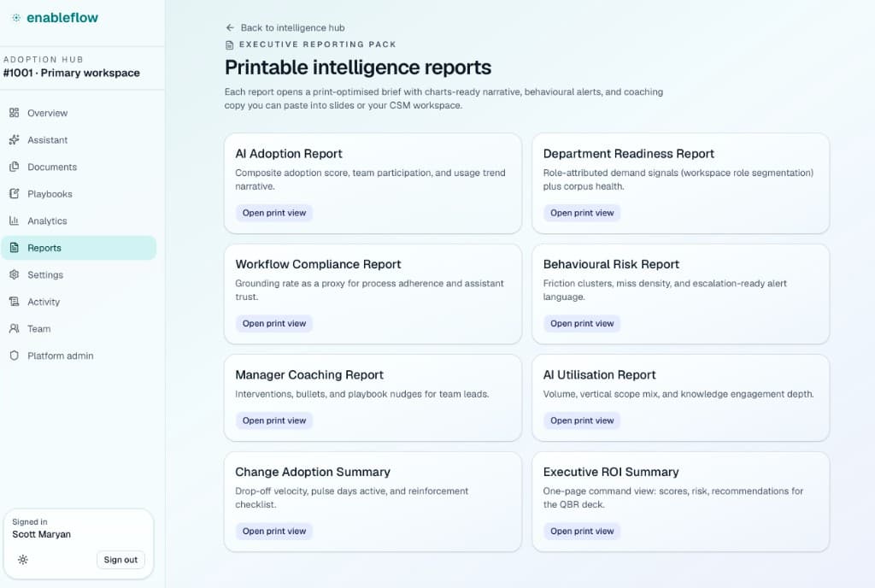Open print view for Change Adoption Summary

pos(274,531)
